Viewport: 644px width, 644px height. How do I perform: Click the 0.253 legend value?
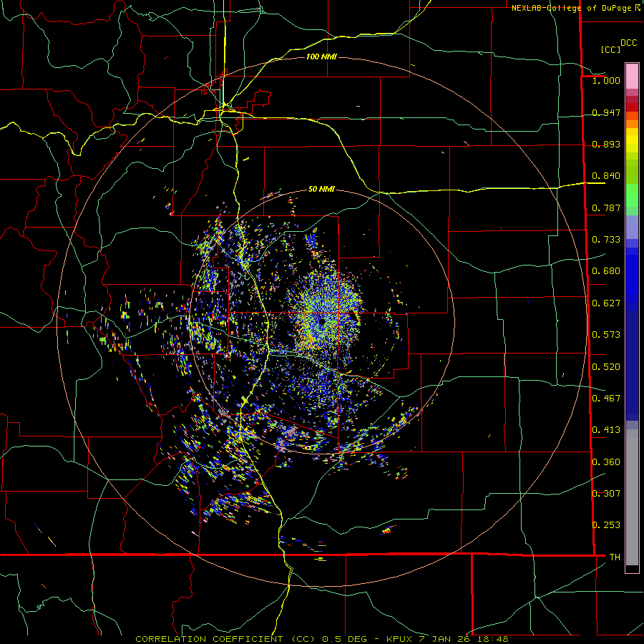(606, 525)
